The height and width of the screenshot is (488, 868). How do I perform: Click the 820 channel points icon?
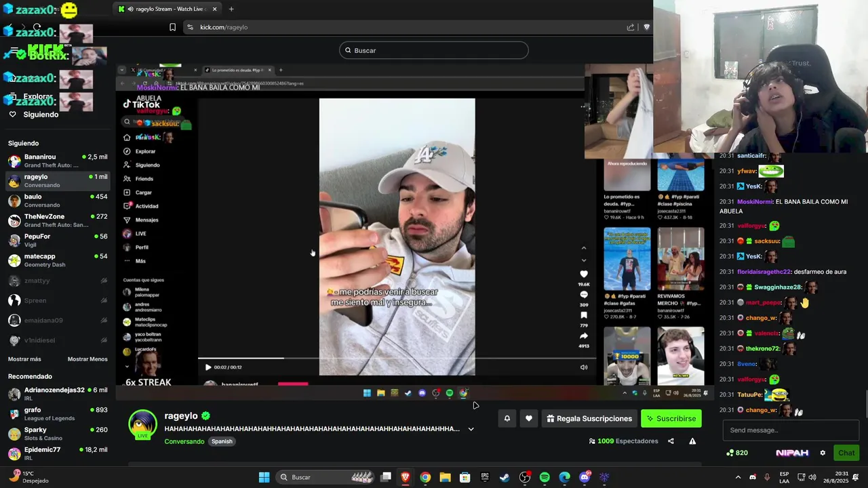coord(730,453)
